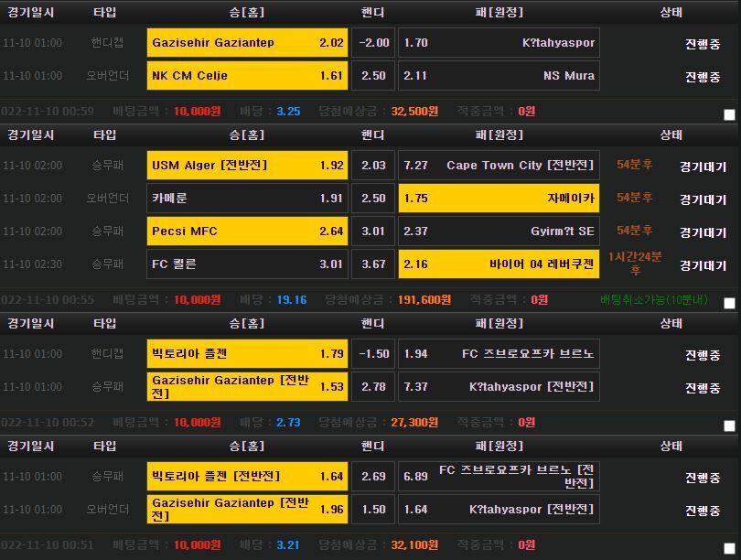The height and width of the screenshot is (560, 741).
Task: Click the 191,600원 expected payout
Action: 424,300
